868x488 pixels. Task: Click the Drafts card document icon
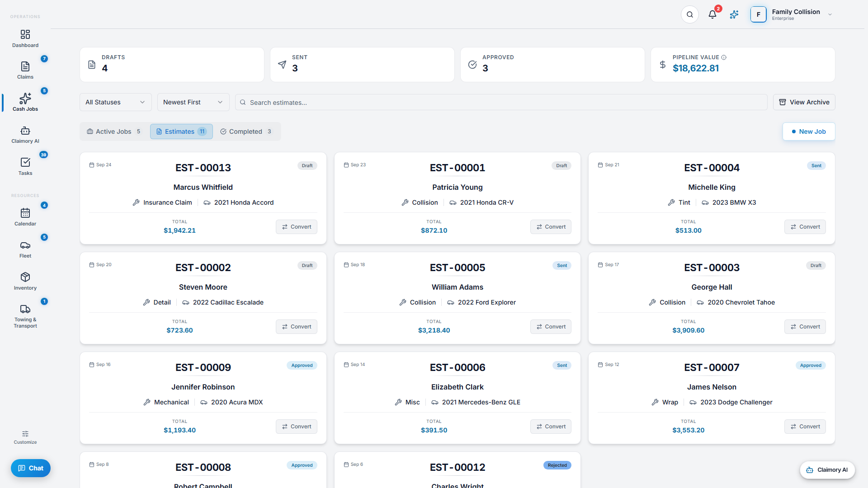[92, 65]
